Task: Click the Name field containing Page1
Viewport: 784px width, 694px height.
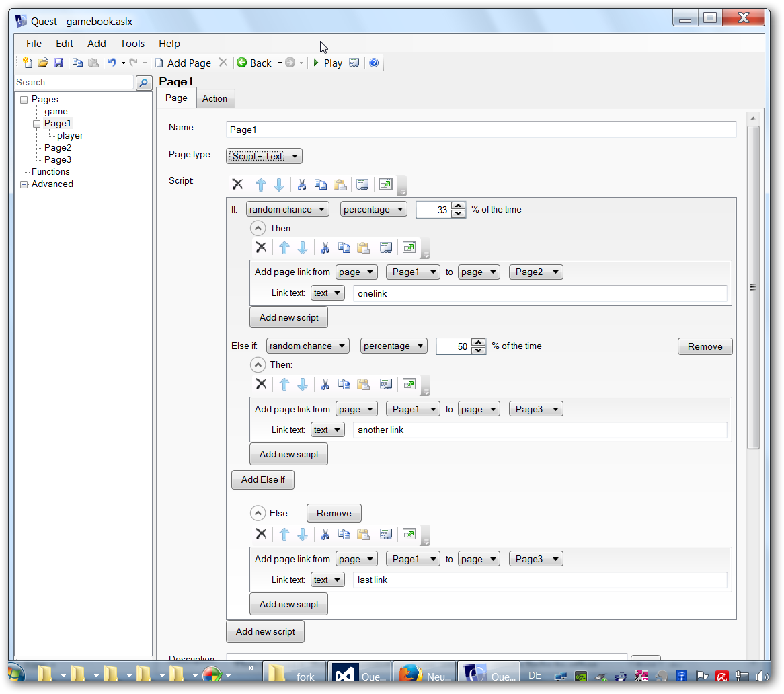Action: click(481, 130)
